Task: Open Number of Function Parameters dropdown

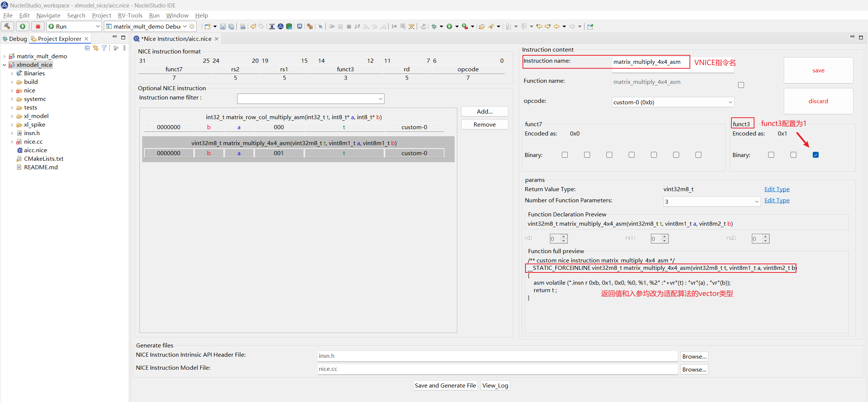Action: tap(756, 202)
